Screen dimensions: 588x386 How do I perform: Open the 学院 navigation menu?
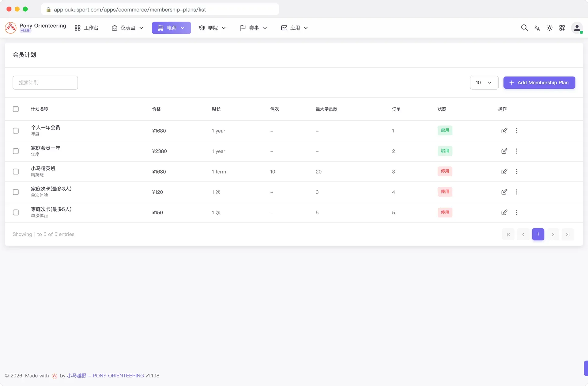212,28
